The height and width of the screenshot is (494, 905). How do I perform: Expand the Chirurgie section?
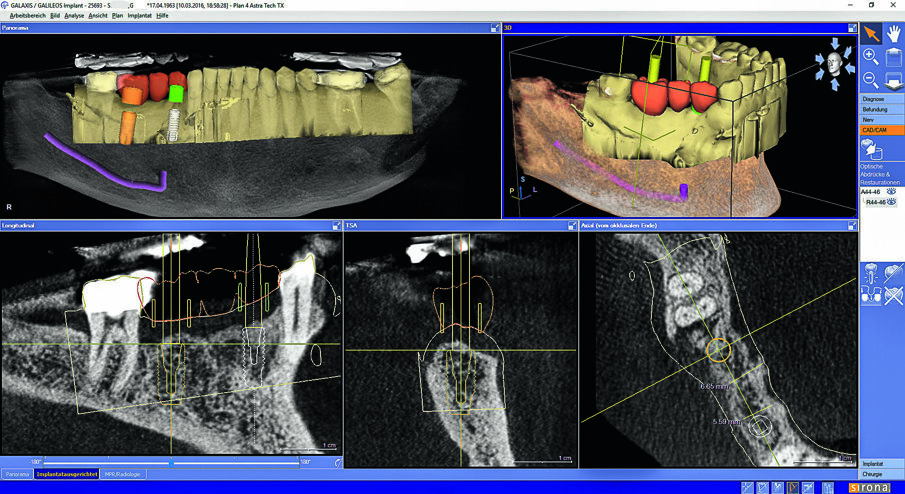tap(882, 474)
